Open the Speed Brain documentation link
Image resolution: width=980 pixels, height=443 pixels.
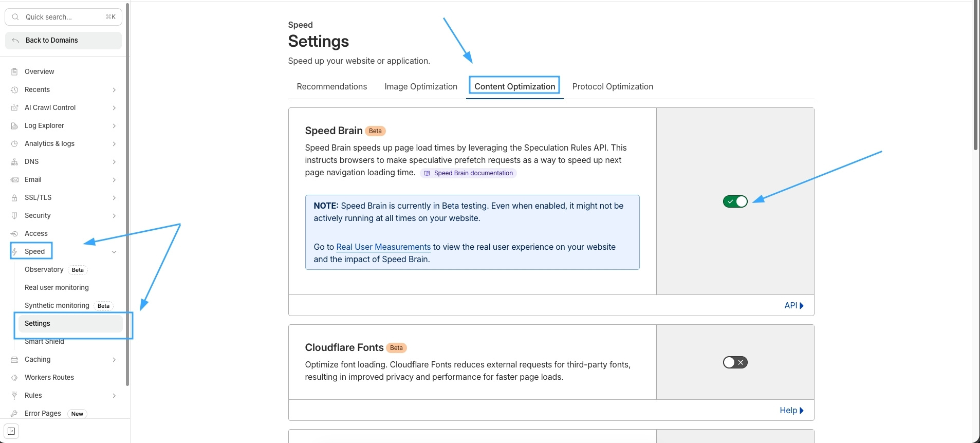tap(468, 174)
